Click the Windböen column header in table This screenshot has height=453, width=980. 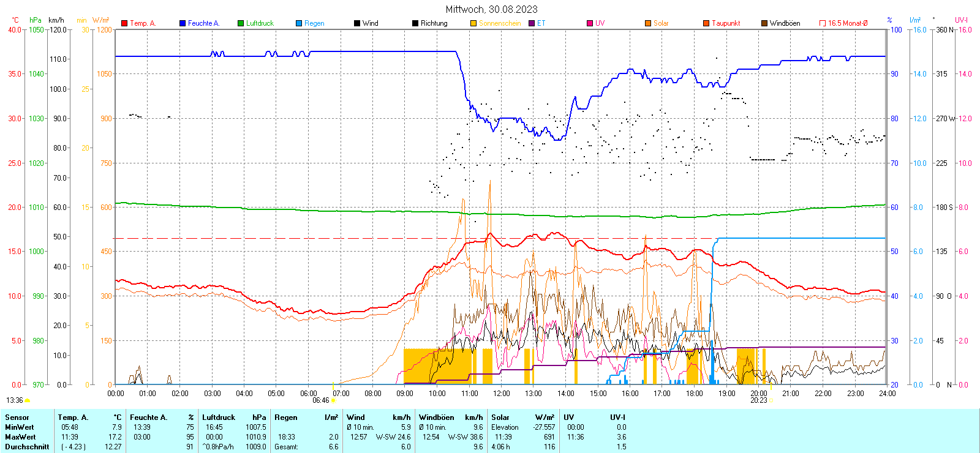coord(437,417)
